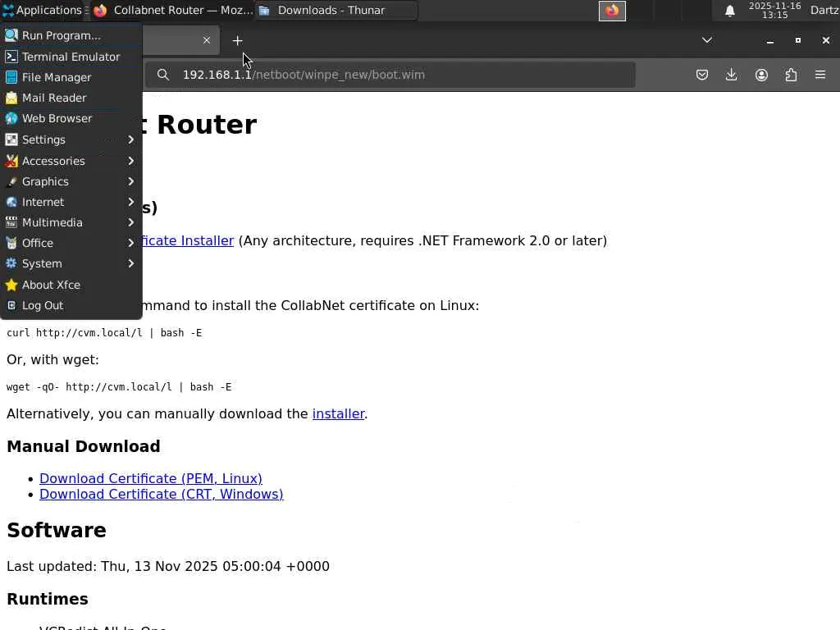This screenshot has width=840, height=630.
Task: Click the 'Or, with wget:' text
Action: pyautogui.click(x=52, y=359)
